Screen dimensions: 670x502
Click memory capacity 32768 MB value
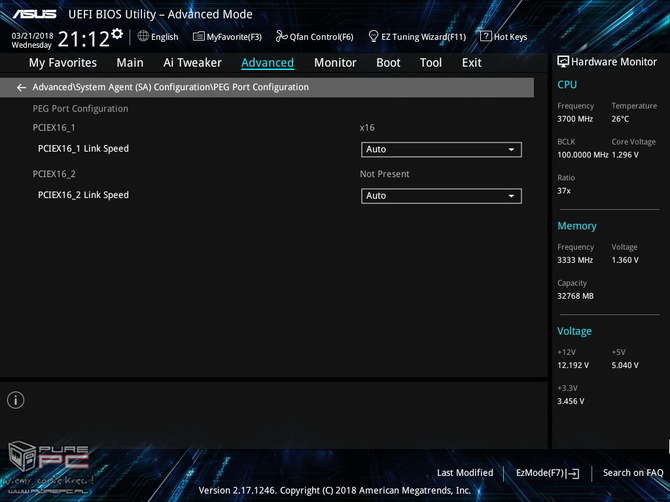[575, 296]
